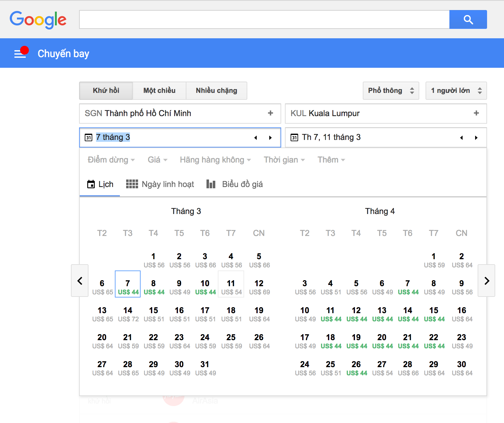
Task: Click the Biểu đồ giá bar chart icon
Action: click(211, 184)
